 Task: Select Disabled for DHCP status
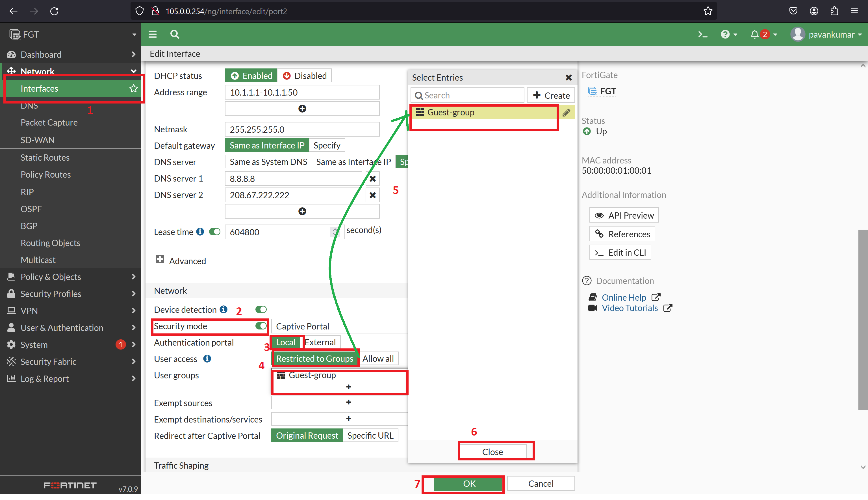(x=305, y=75)
